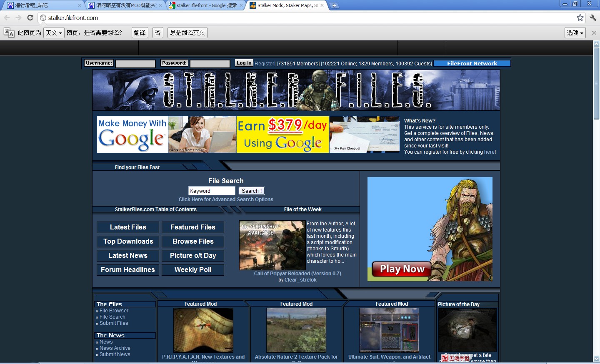Viewport: 600px width, 364px height.
Task: Click the browser back arrow
Action: [x=7, y=17]
